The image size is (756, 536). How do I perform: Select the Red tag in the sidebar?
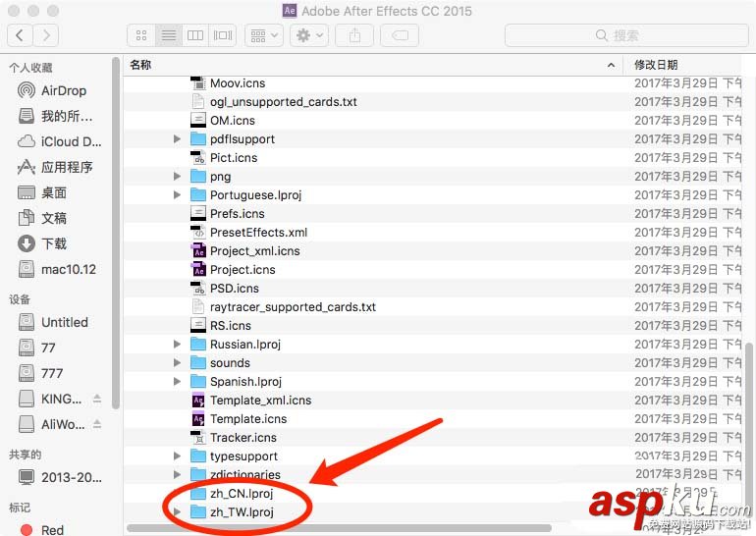pyautogui.click(x=42, y=530)
